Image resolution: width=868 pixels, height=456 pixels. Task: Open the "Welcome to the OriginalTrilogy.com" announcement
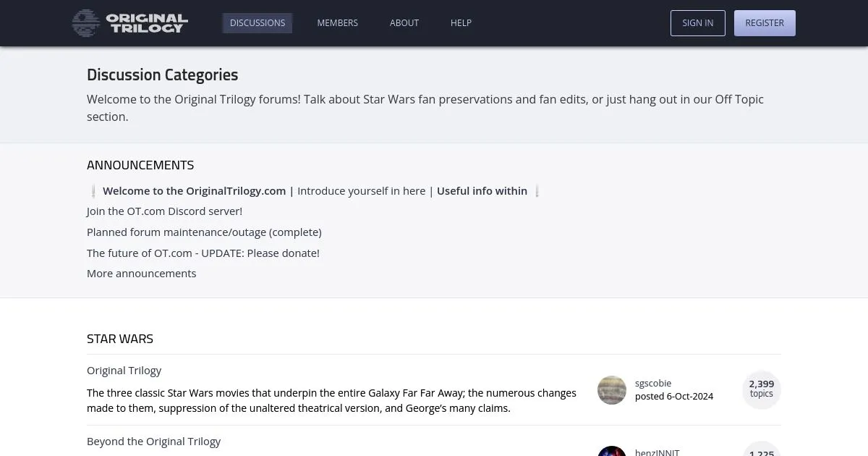coord(194,191)
